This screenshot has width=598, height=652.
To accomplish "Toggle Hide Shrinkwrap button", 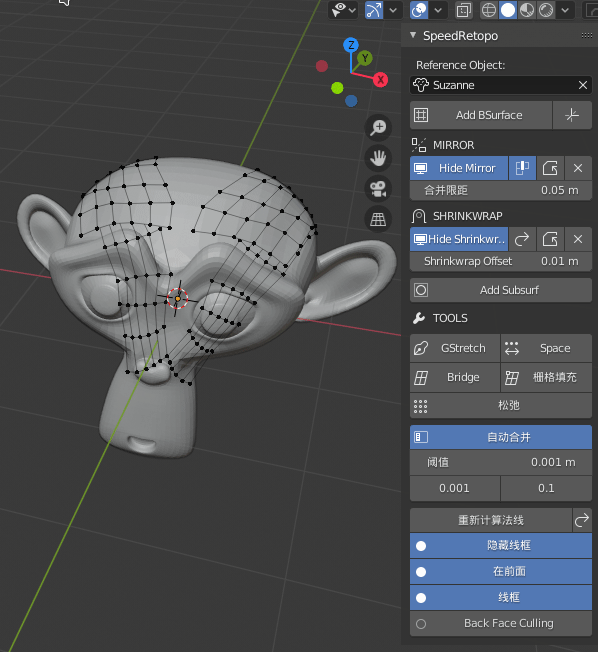I will click(x=459, y=239).
